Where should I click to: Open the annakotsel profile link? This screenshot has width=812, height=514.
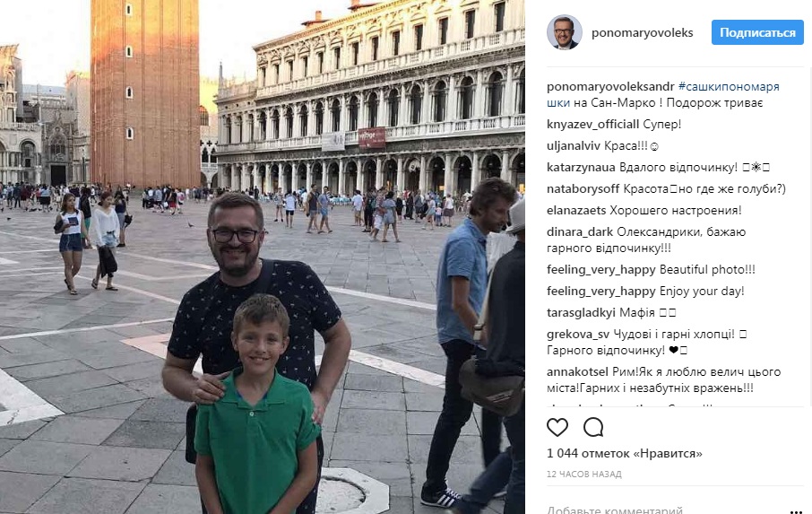(x=577, y=372)
